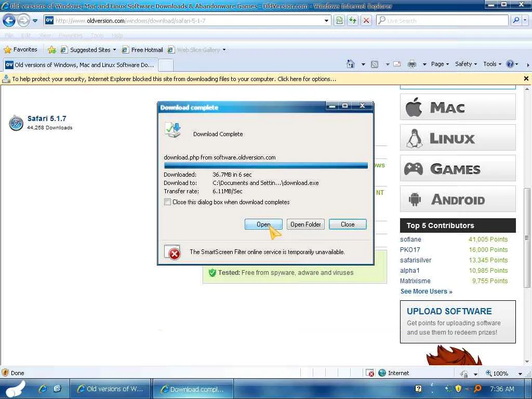Click the 7:36 AM system clock
This screenshot has height=399, width=532.
[x=502, y=389]
